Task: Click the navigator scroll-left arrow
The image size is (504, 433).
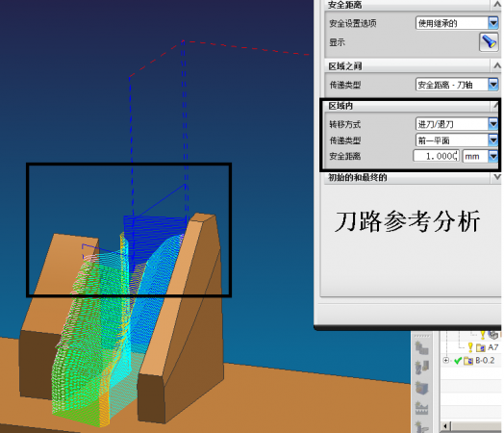Action: (x=445, y=426)
